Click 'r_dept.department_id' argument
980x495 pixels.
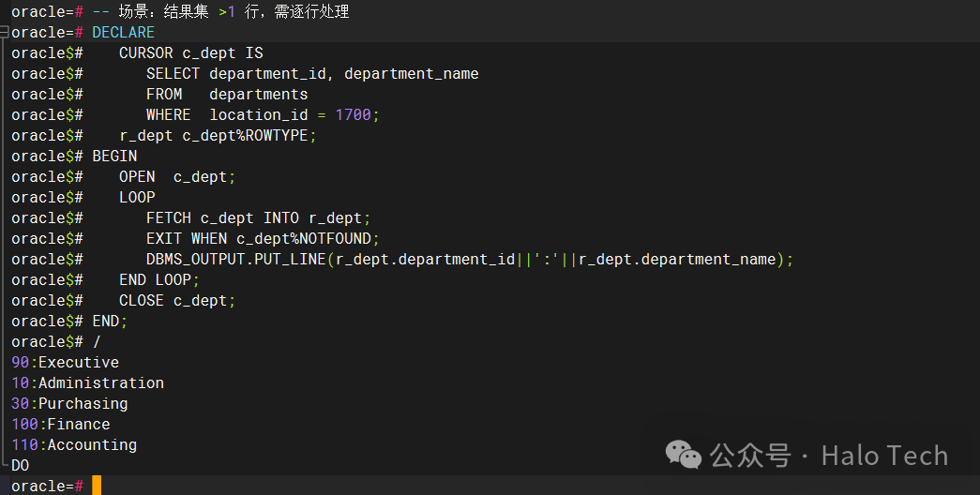click(425, 260)
